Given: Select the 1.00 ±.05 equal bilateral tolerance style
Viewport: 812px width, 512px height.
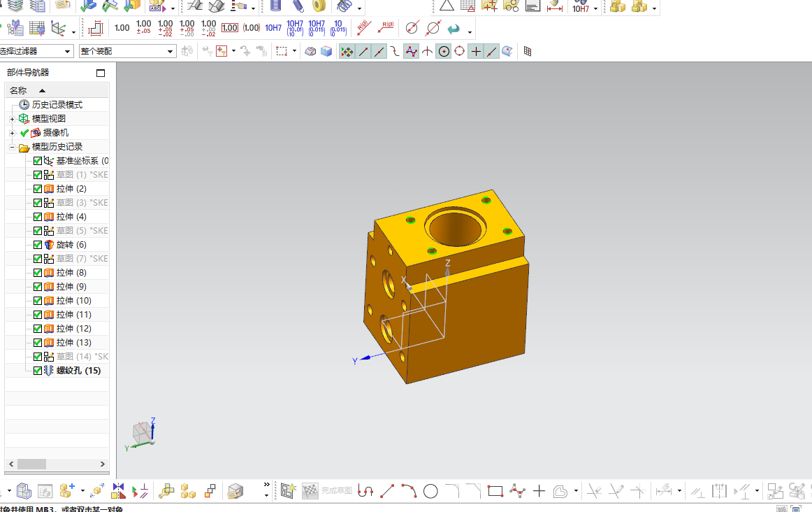Looking at the screenshot, I should [x=143, y=27].
